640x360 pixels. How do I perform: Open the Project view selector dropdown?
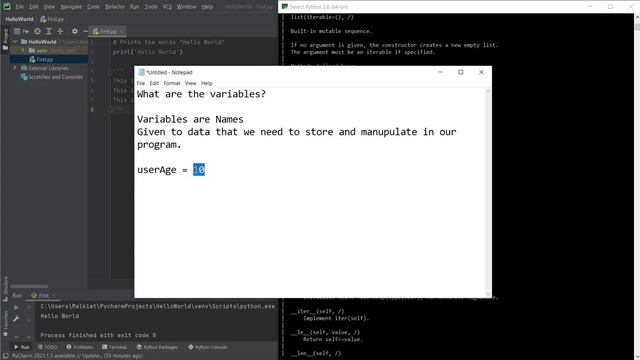click(21, 31)
